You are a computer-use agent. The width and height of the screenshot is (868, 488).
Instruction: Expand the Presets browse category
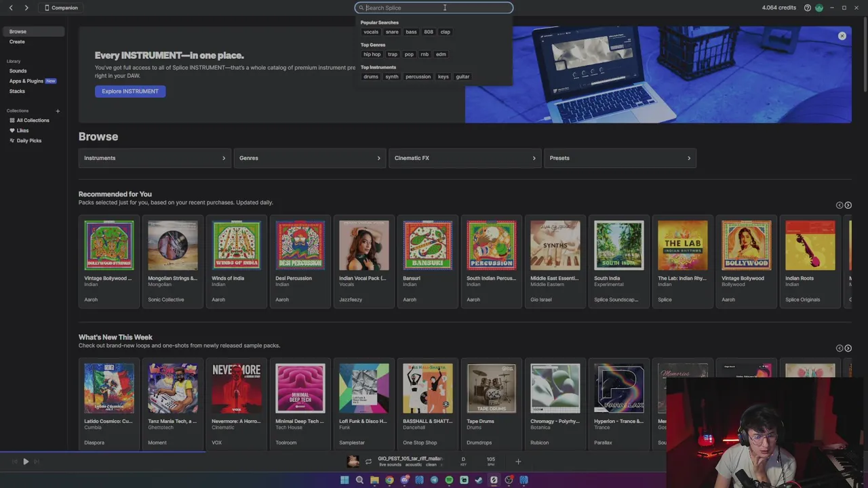point(620,158)
